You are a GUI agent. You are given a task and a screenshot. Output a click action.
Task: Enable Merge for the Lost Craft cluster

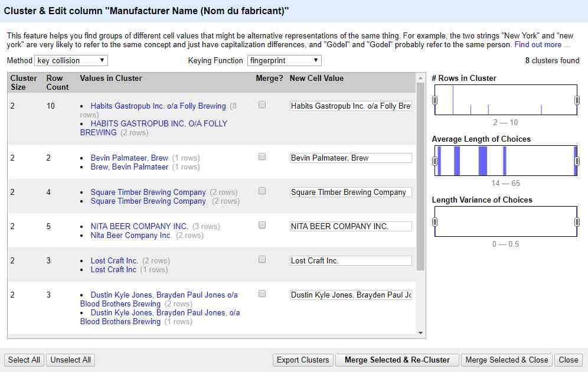point(263,260)
